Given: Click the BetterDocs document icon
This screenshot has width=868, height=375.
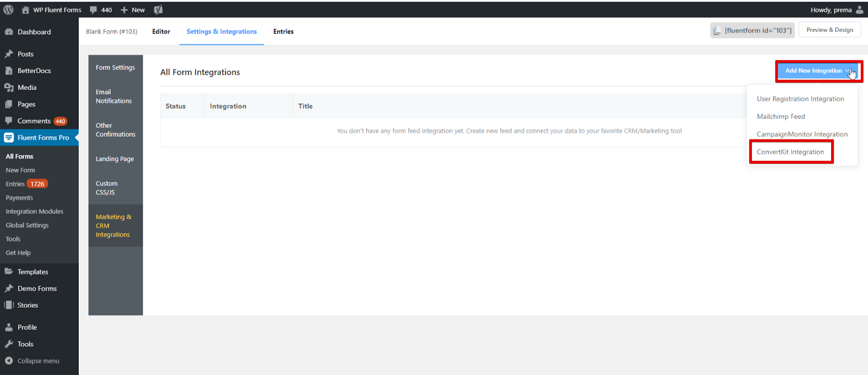Looking at the screenshot, I should pyautogui.click(x=9, y=71).
